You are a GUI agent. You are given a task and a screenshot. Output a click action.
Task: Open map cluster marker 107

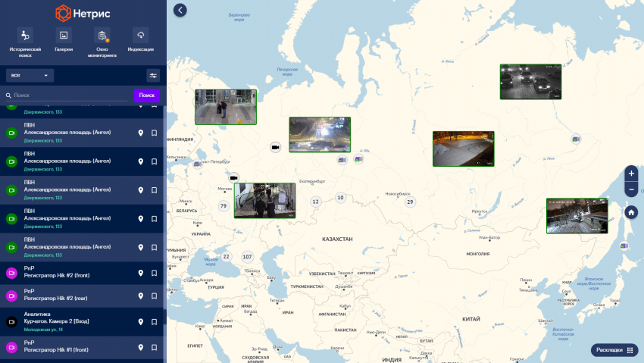(x=247, y=257)
